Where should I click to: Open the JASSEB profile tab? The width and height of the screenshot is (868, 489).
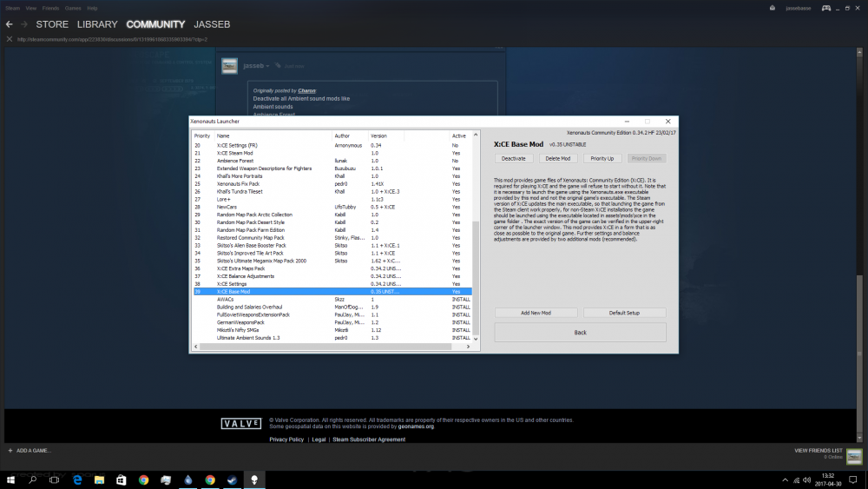[212, 24]
